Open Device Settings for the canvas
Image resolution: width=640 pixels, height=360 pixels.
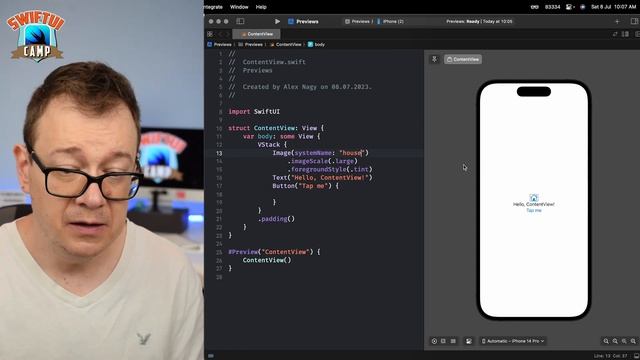click(x=469, y=341)
